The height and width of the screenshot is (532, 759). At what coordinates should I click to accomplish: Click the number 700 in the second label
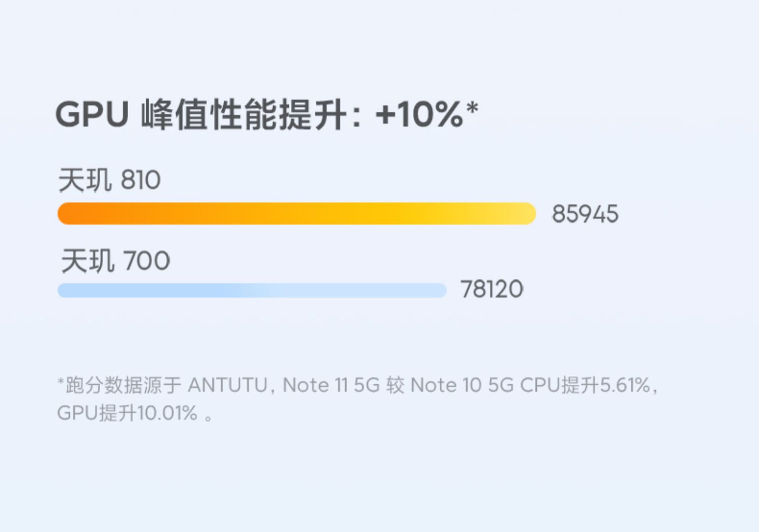pos(147,261)
